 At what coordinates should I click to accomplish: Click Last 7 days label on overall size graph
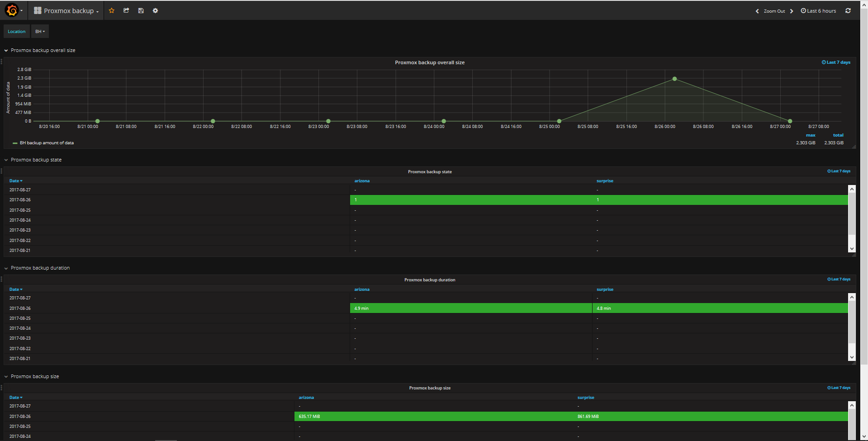pyautogui.click(x=836, y=62)
